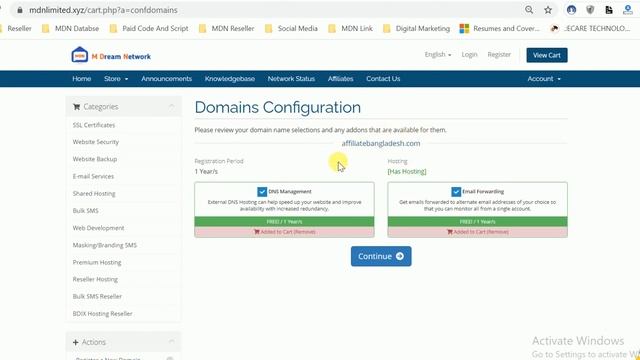This screenshot has width=640, height=360.
Task: Open the MDN Databse bookmark folder
Action: (x=71, y=28)
